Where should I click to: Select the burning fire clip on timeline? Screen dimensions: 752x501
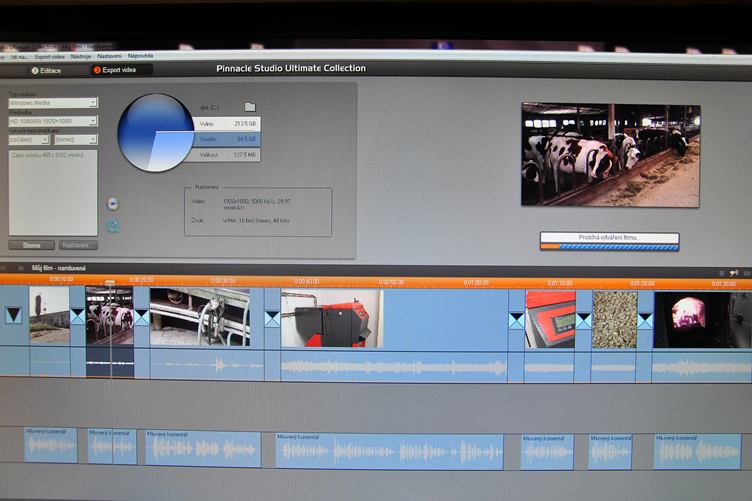click(x=703, y=320)
